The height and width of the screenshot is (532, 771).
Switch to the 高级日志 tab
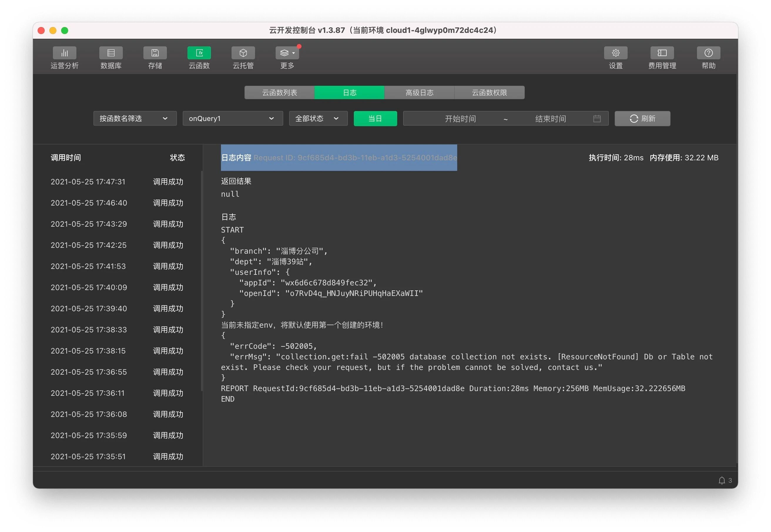[419, 92]
